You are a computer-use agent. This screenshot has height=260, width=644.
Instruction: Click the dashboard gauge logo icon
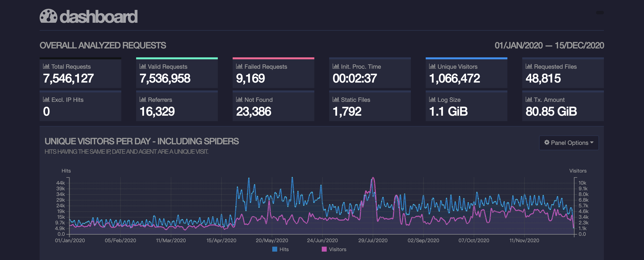48,16
